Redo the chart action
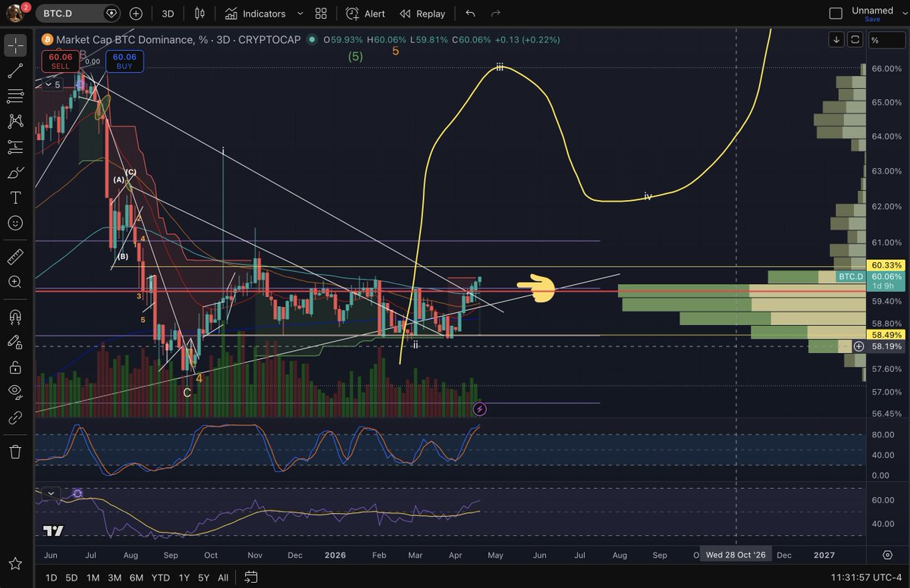The width and height of the screenshot is (910, 588). (496, 14)
